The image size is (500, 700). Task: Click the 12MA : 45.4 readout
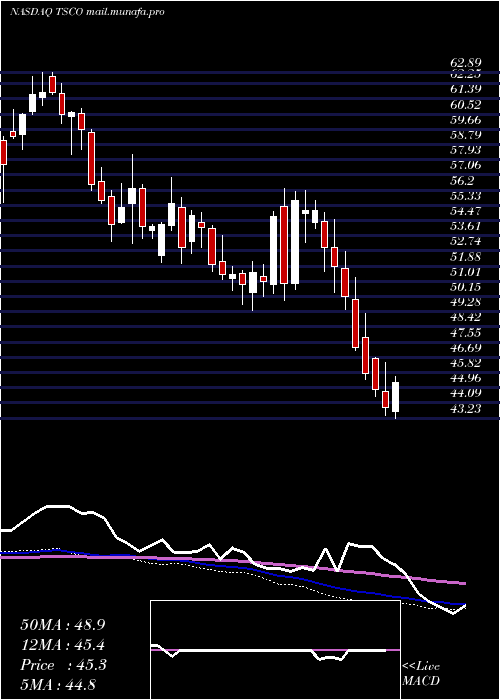62,645
